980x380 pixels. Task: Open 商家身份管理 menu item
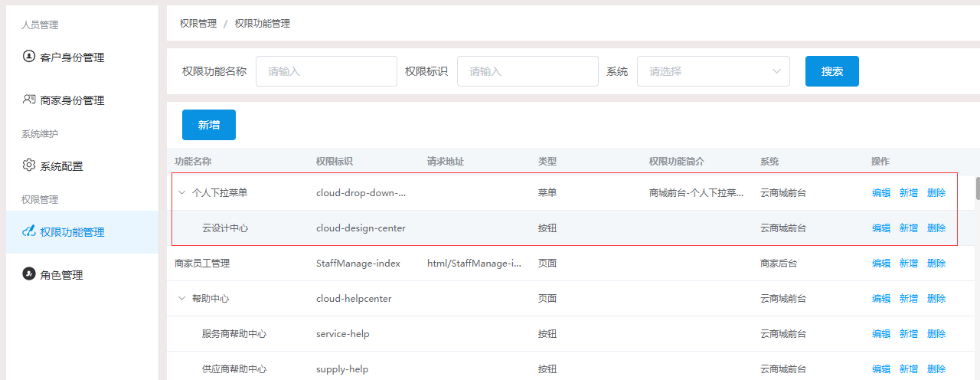pyautogui.click(x=82, y=100)
